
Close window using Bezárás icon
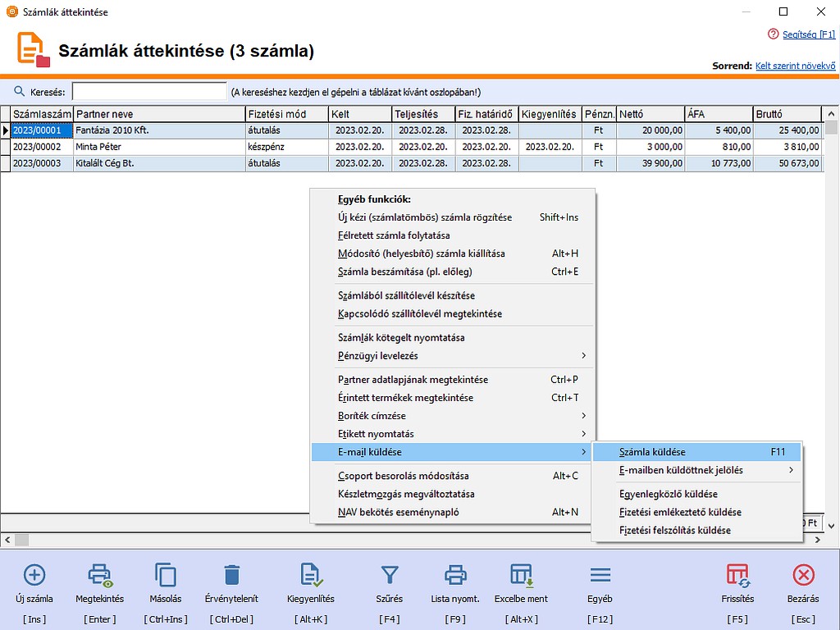[803, 575]
